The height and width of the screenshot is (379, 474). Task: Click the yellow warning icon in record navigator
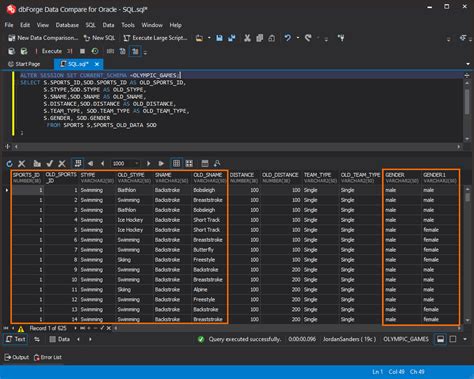(x=21, y=329)
